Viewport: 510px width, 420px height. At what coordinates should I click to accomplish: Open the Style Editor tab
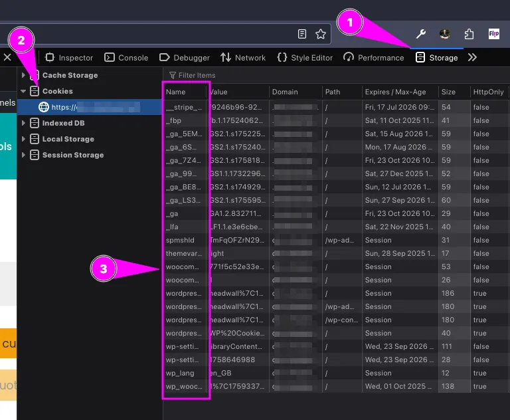[x=305, y=58]
